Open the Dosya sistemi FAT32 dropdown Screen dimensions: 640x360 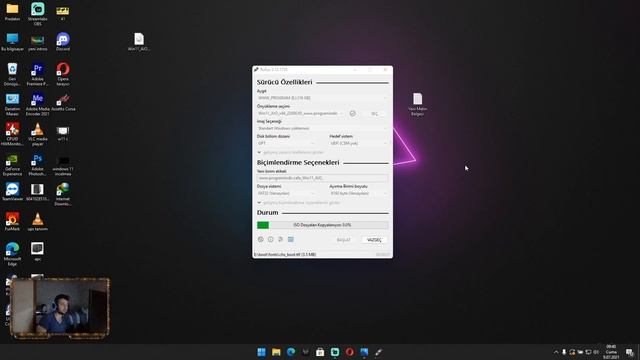(287, 193)
